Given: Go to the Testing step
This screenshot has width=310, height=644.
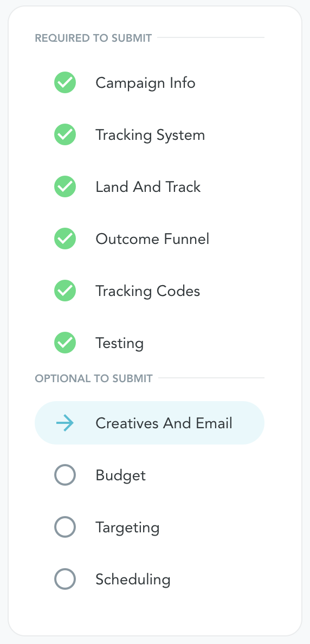Looking at the screenshot, I should (119, 343).
